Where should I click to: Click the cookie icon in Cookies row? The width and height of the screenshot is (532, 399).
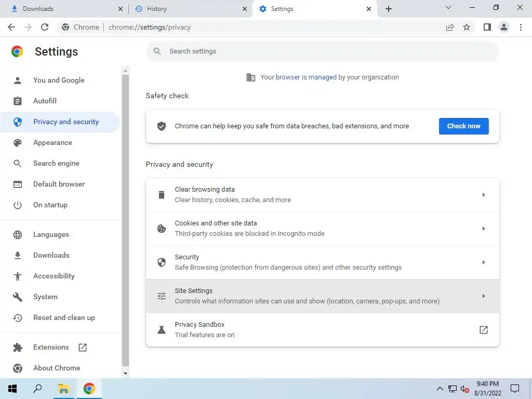[162, 229]
